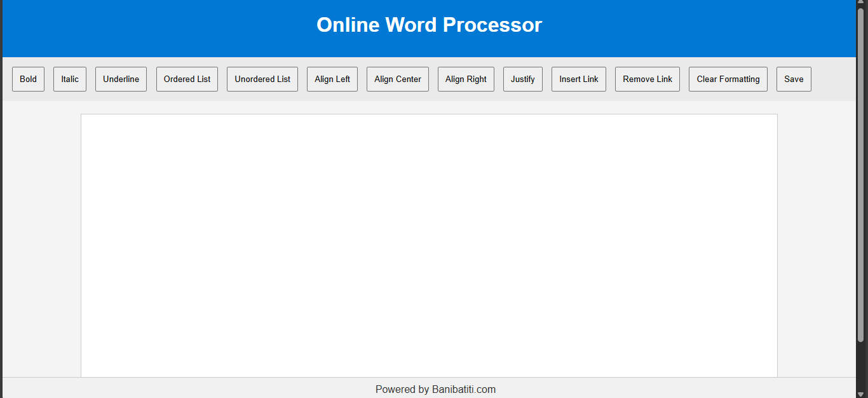Click the Powered by Banibatiti.com footer text
Image resolution: width=868 pixels, height=398 pixels.
pos(435,389)
